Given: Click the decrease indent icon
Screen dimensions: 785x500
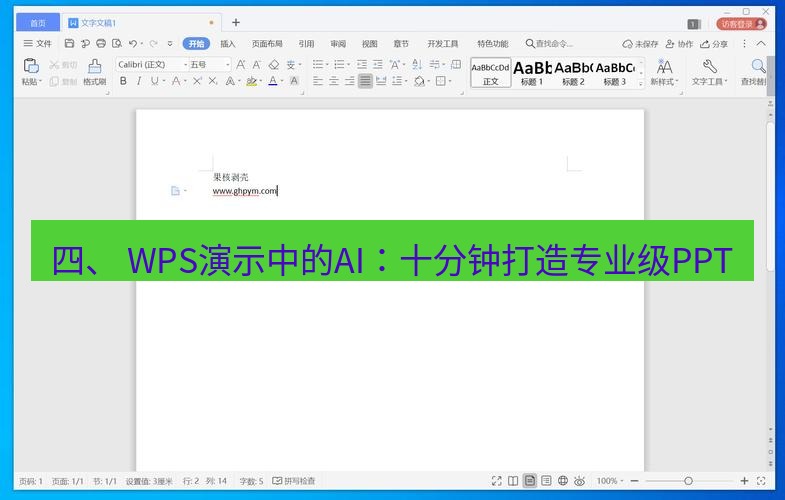Looking at the screenshot, I should pos(362,65).
